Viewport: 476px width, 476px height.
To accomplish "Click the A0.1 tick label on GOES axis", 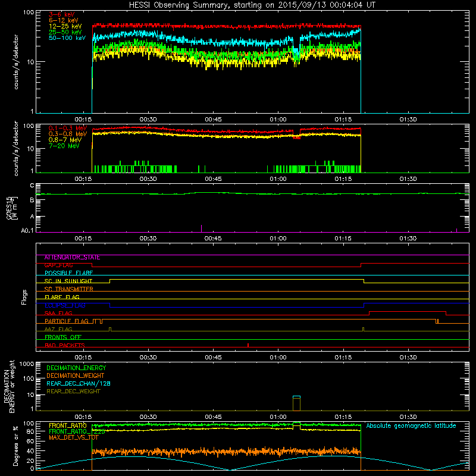I will pyautogui.click(x=27, y=231).
